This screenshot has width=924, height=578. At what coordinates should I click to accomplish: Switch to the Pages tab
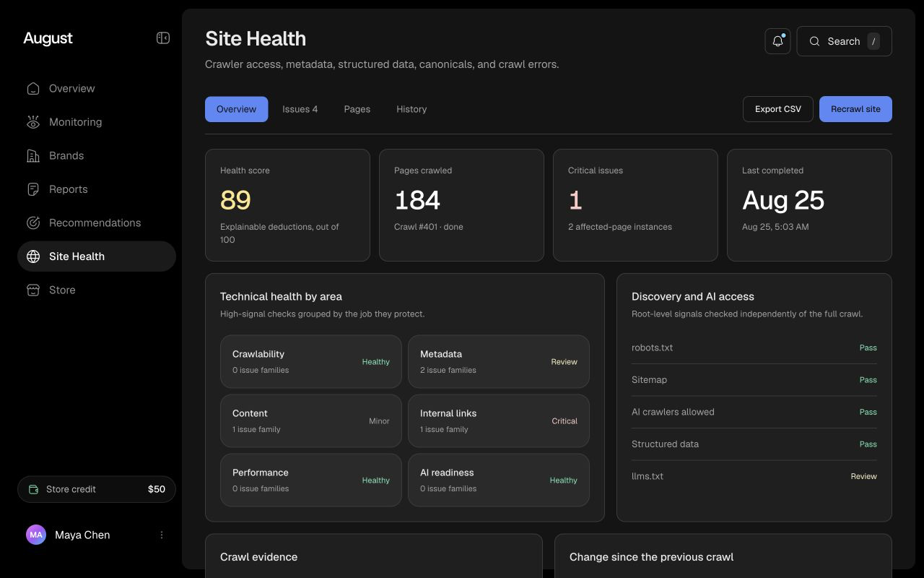coord(357,109)
